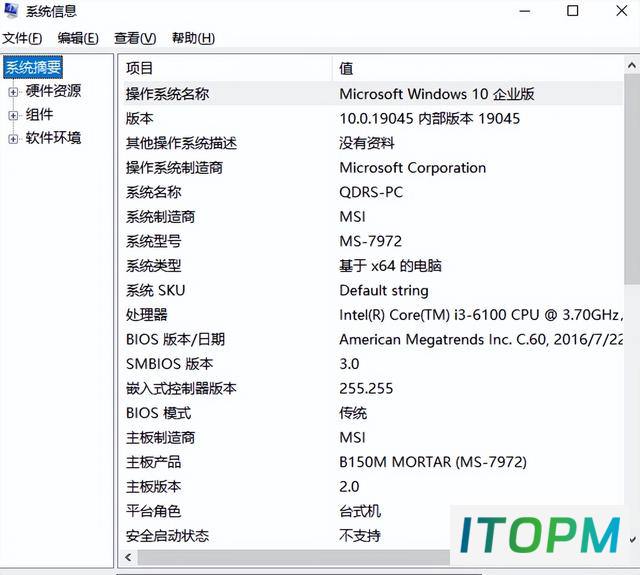Click value Default string
The image size is (640, 575).
(x=384, y=291)
